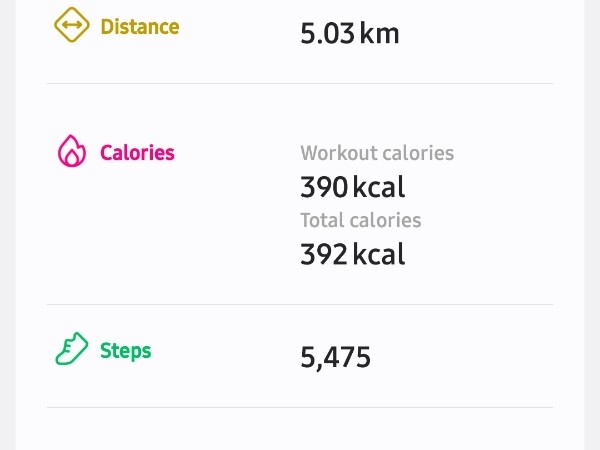This screenshot has height=450, width=600.
Task: Click the divider line beneath the Steps row
Action: (x=300, y=407)
